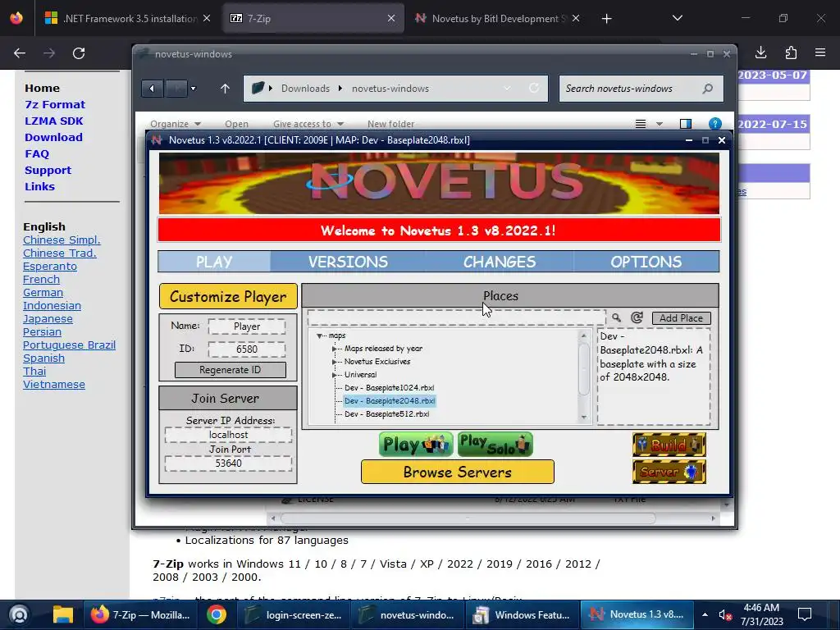This screenshot has height=630, width=840.
Task: Click the explorer horizontal scrollbar
Action: (x=468, y=518)
